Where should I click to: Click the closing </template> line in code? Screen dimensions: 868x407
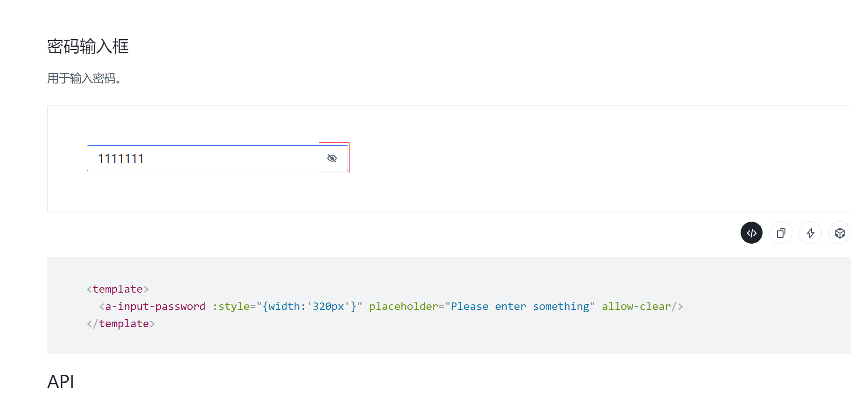coord(121,323)
